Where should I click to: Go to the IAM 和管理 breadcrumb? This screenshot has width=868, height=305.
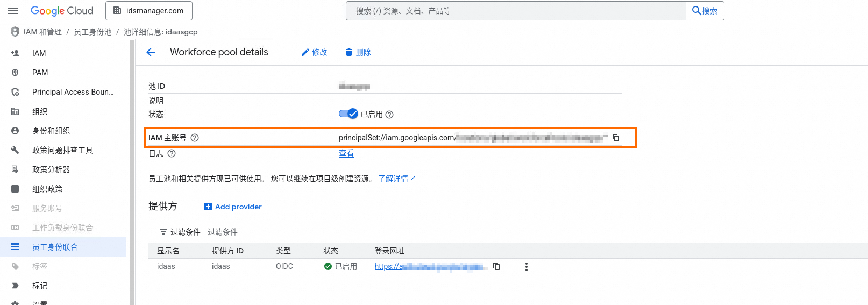pos(42,32)
